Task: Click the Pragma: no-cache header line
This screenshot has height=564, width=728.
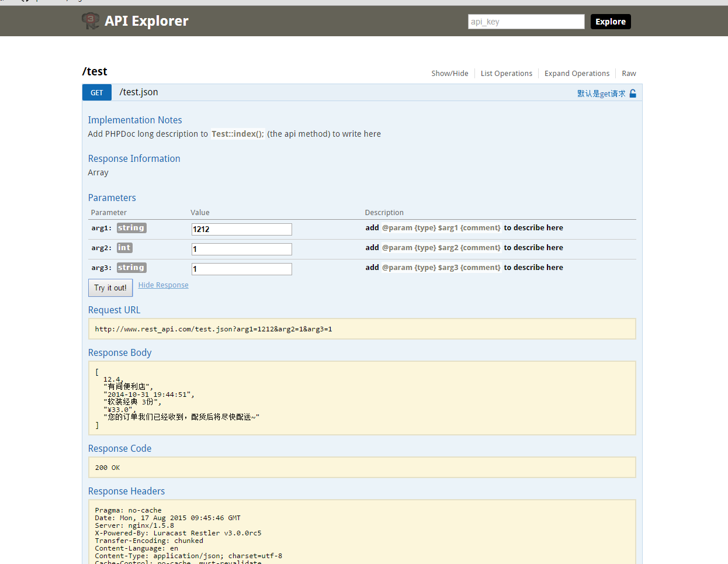Action: [x=129, y=510]
